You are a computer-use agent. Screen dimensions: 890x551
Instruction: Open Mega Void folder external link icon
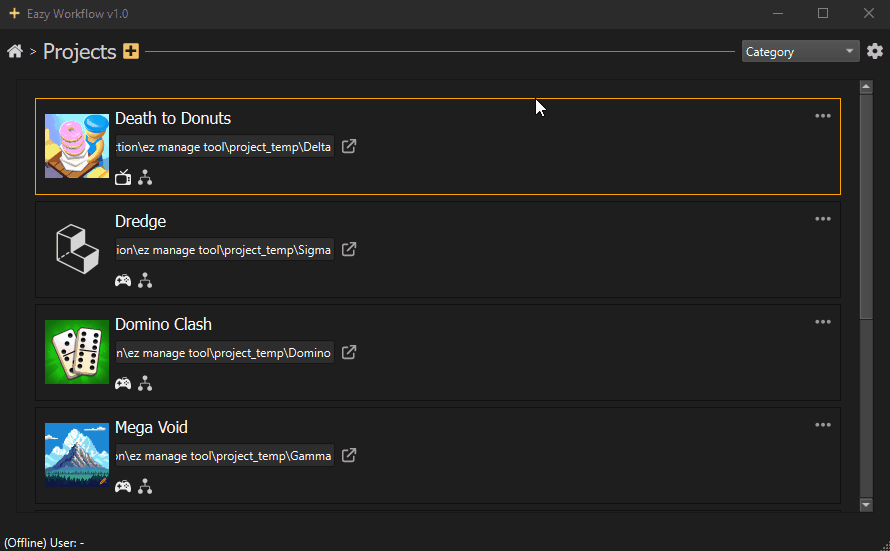tap(349, 455)
